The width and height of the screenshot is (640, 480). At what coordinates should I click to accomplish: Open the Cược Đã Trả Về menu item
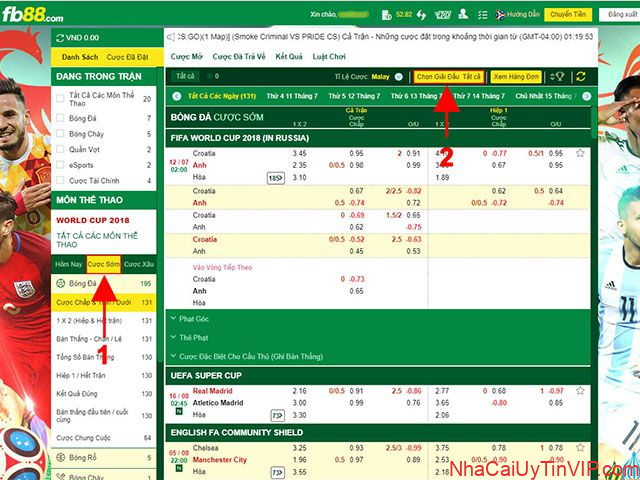[239, 57]
